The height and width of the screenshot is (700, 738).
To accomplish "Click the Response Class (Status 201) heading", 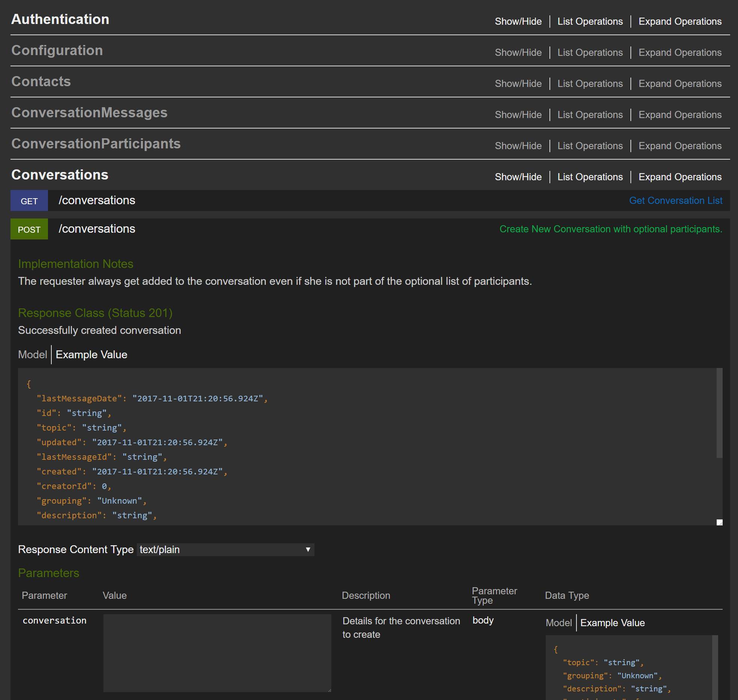I will point(95,313).
